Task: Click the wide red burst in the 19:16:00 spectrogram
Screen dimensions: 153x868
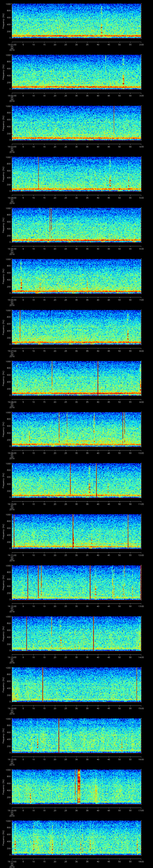Action: 79,786
